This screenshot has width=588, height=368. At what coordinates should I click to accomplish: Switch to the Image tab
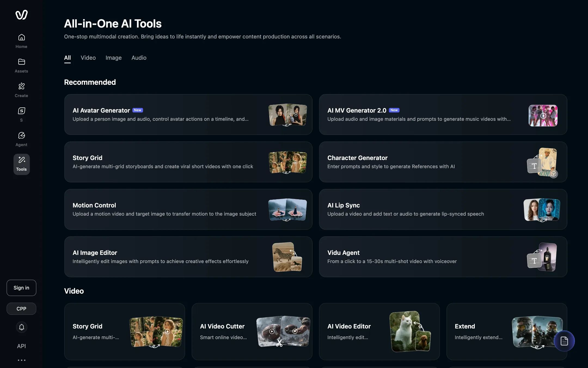coord(114,58)
